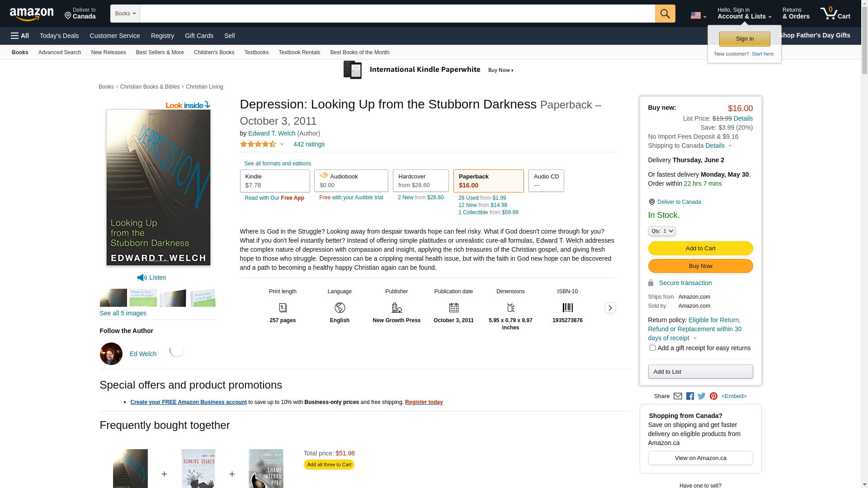Open the Qty quantity dropdown
The image size is (868, 488).
pyautogui.click(x=662, y=231)
